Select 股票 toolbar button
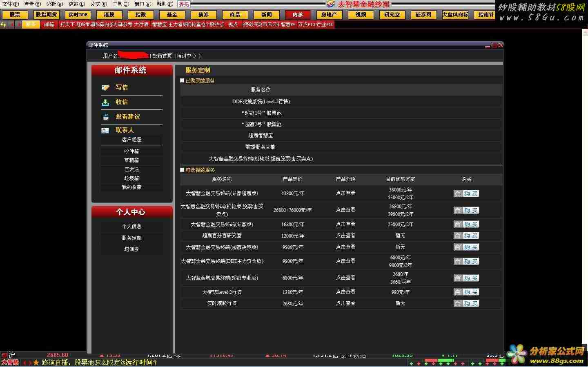The height and width of the screenshot is (367, 588). tap(15, 15)
